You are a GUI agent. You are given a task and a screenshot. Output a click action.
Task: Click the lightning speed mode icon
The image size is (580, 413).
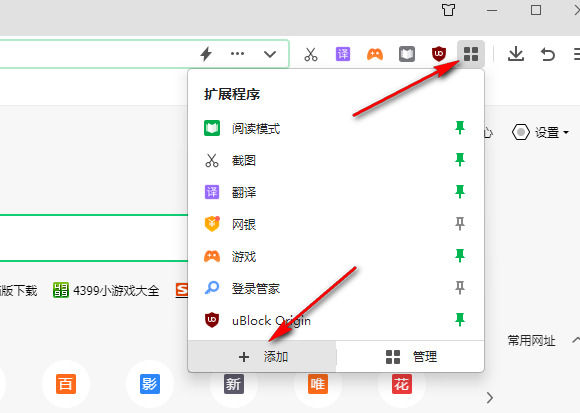206,54
